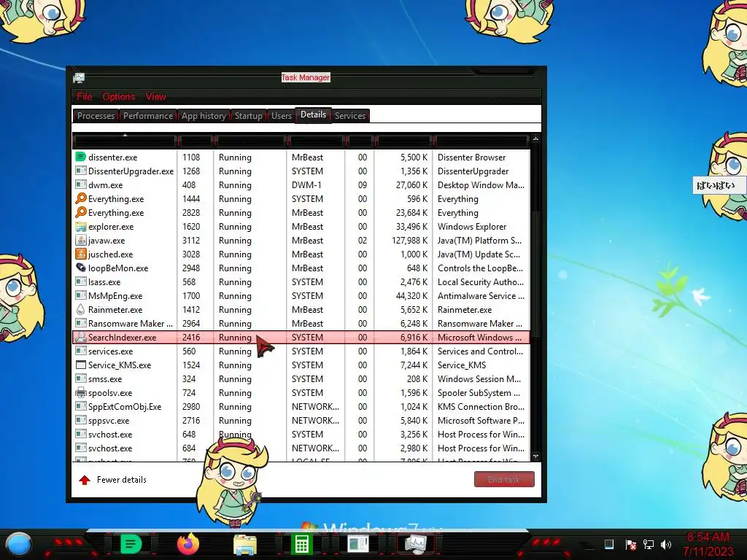Viewport: 747px width, 560px height.
Task: Click the Local Security Autho... description
Action: tap(481, 281)
